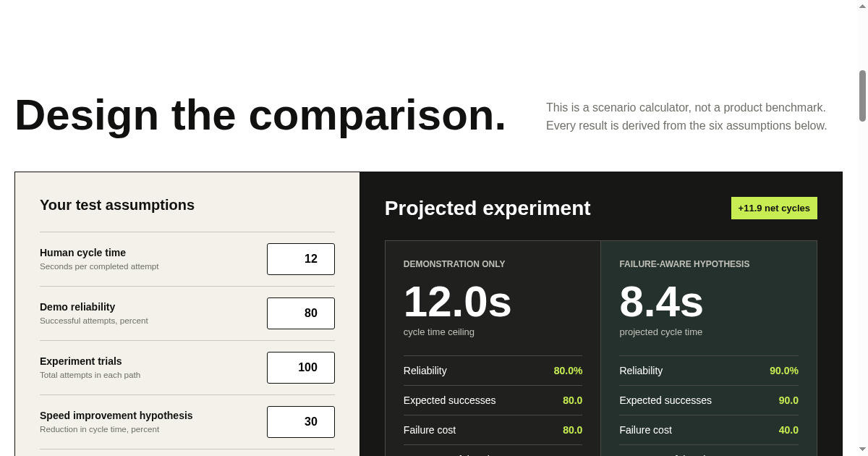Click the 'Human cycle time' label
The height and width of the screenshot is (456, 868).
[x=82, y=253]
